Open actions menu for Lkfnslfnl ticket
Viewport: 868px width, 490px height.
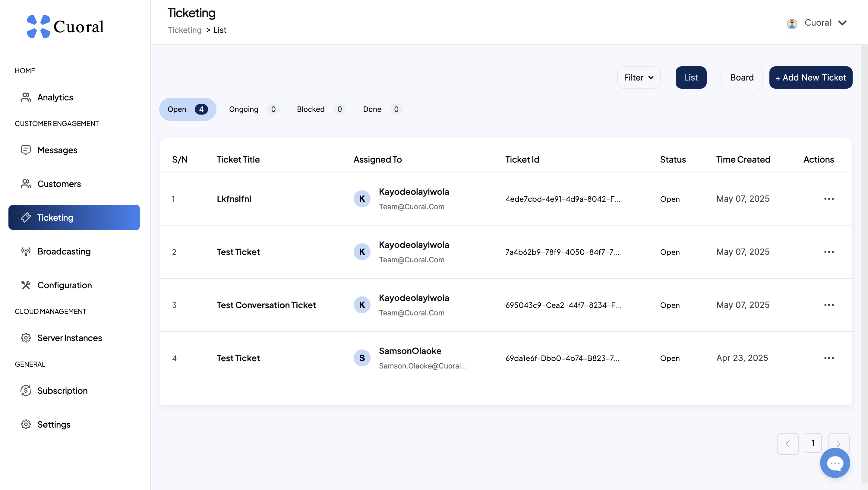829,199
